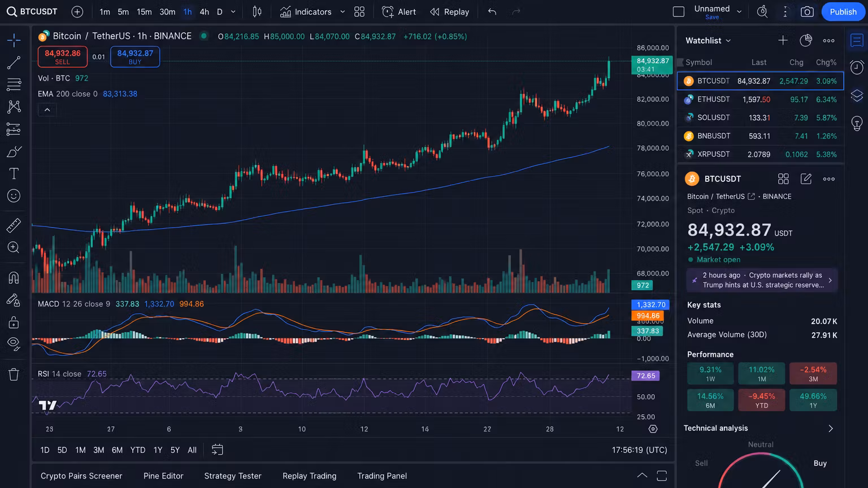Viewport: 868px width, 488px height.
Task: Click the blue BUY price button
Action: [x=135, y=56]
